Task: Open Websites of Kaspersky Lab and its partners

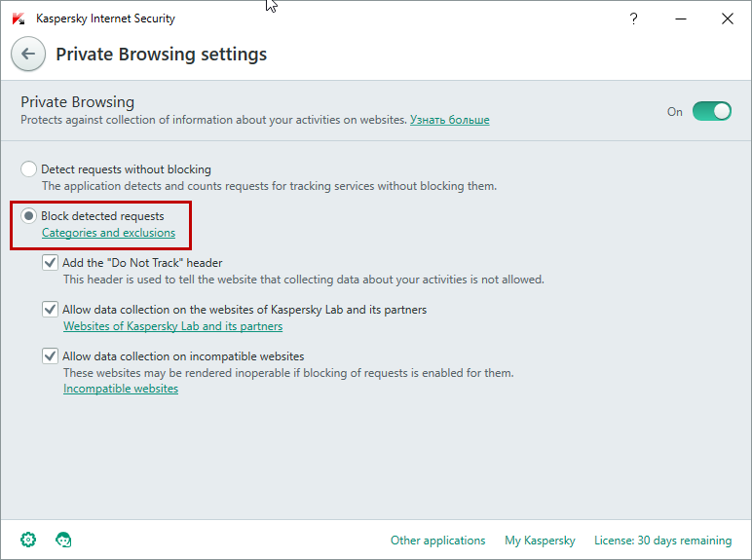Action: point(172,326)
